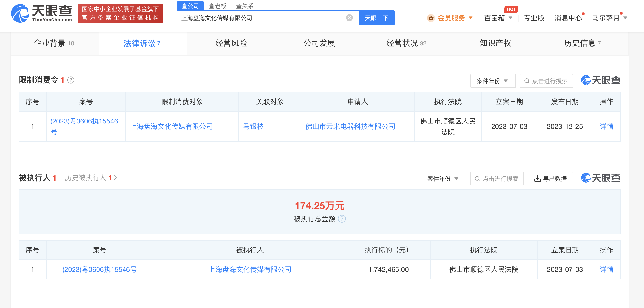Click the question mark icon under 被执行总金额
Screen dimensions: 644x308
[342, 219]
